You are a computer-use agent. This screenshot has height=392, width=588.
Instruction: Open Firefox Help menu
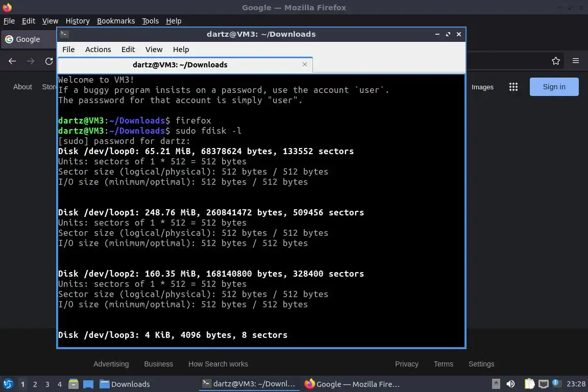pos(174,21)
